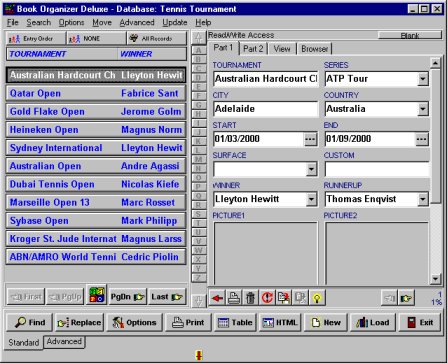The width and height of the screenshot is (447, 363).
Task: Click the PgDn navigation button
Action: [127, 297]
